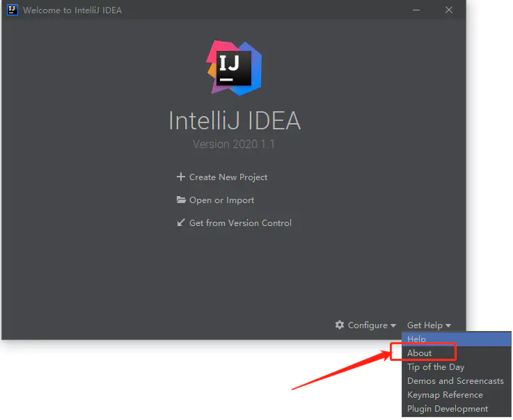Minimize the Welcome to IntelliJ IDEA window

tap(416, 10)
